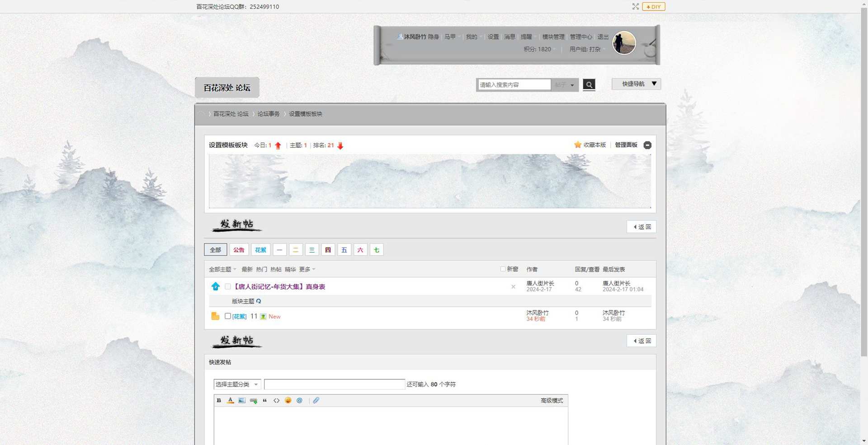Switch to the 花絮 category tab

click(x=260, y=250)
